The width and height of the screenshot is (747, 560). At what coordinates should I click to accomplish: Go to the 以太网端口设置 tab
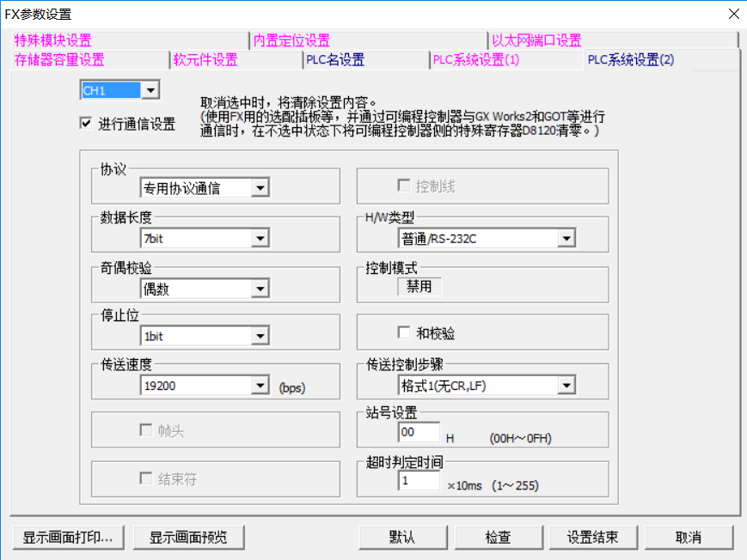coord(536,40)
